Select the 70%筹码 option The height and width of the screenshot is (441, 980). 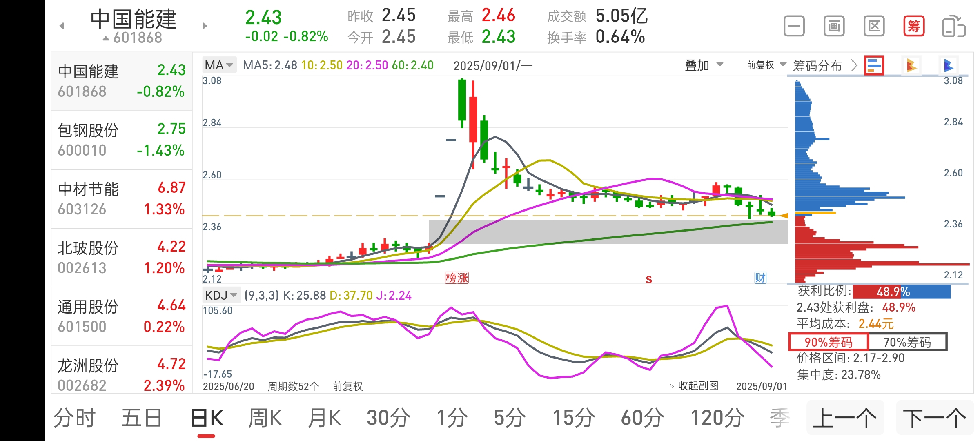pos(907,342)
